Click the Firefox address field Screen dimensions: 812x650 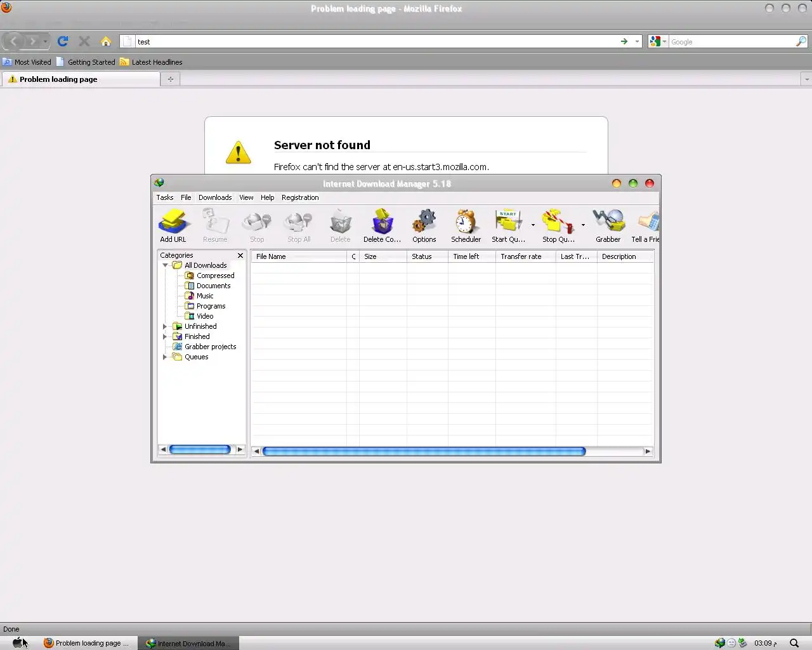tap(376, 41)
